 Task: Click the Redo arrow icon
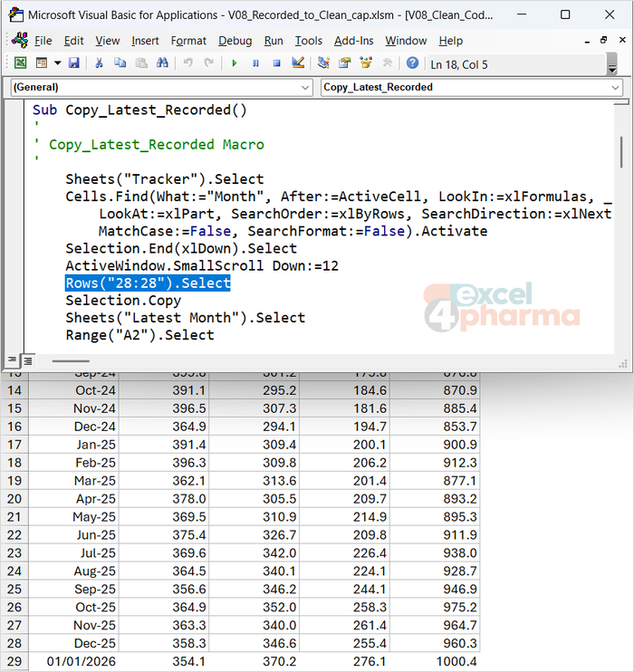(x=208, y=63)
